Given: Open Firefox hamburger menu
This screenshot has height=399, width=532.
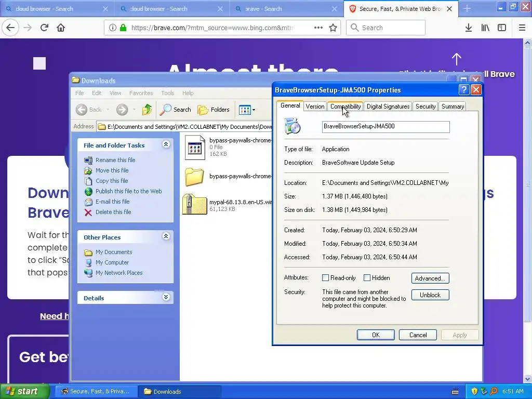Looking at the screenshot, I should pyautogui.click(x=522, y=28).
